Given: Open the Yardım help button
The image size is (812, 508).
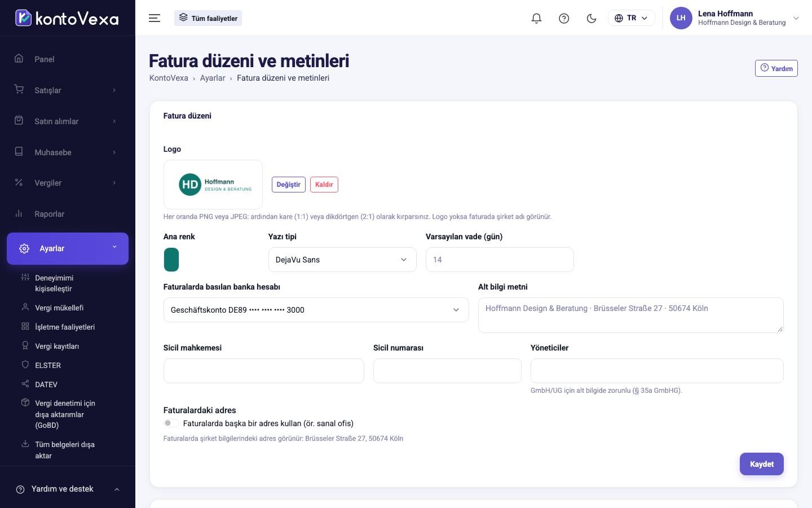Looking at the screenshot, I should tap(776, 68).
